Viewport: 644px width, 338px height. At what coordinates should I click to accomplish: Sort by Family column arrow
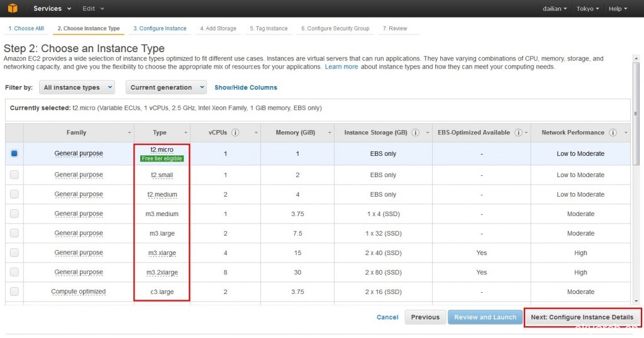click(129, 133)
